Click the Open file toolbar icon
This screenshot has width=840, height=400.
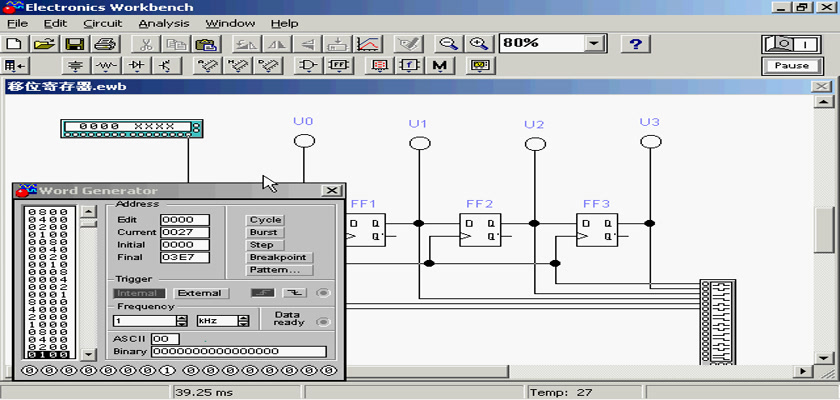43,44
